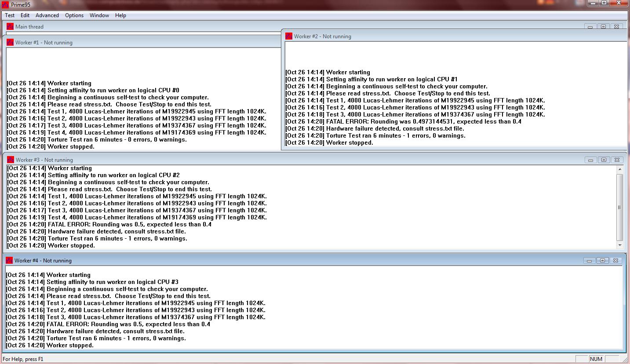Maximize the Worker #4 window
Screen dimensions: 630x364
pos(602,261)
